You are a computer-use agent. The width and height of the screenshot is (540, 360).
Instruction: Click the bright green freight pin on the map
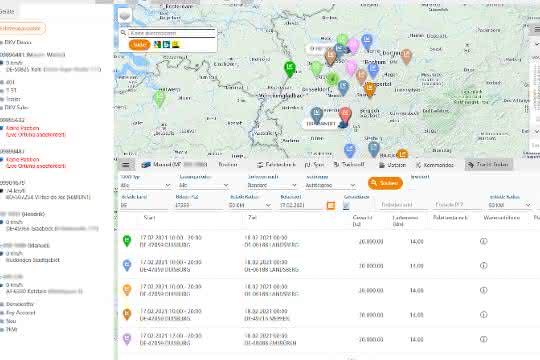click(x=290, y=69)
